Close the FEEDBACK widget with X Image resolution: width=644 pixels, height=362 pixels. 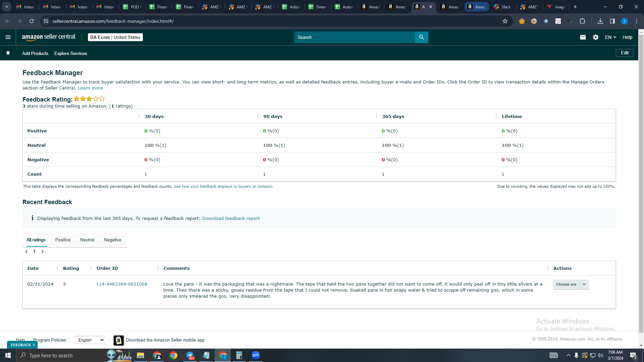click(x=34, y=345)
